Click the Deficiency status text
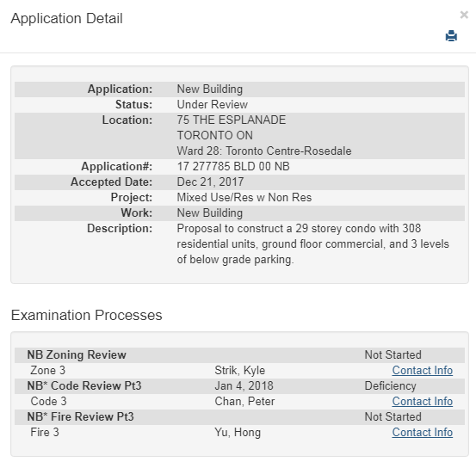 click(390, 385)
